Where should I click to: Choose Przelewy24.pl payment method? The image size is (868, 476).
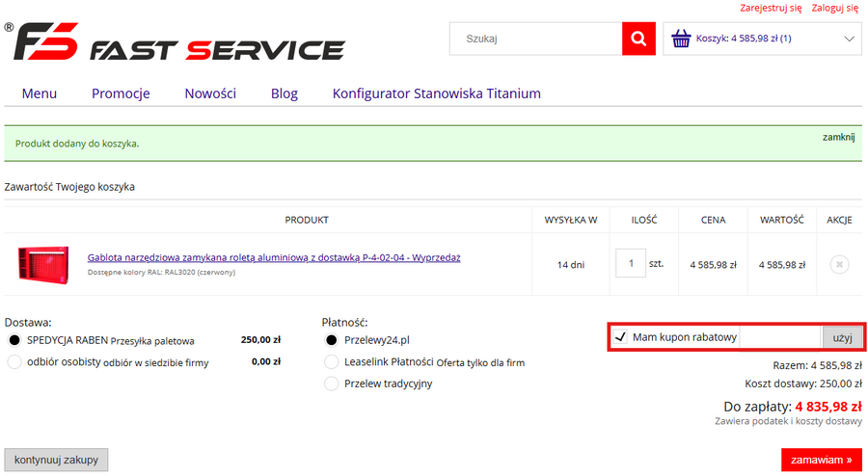click(332, 340)
